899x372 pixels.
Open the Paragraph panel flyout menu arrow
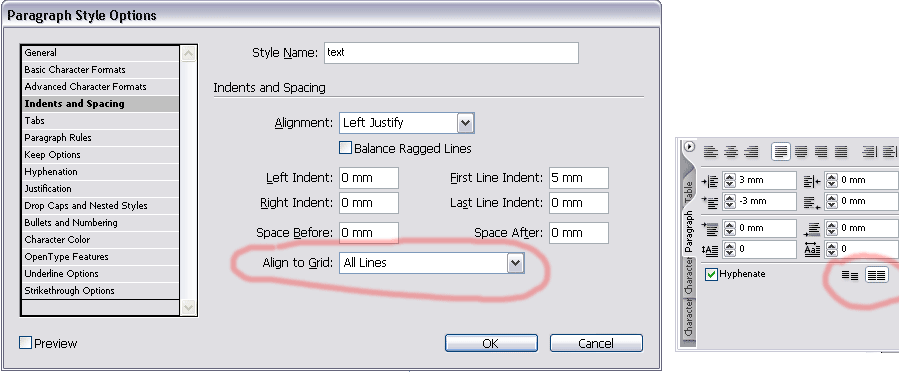[690, 146]
